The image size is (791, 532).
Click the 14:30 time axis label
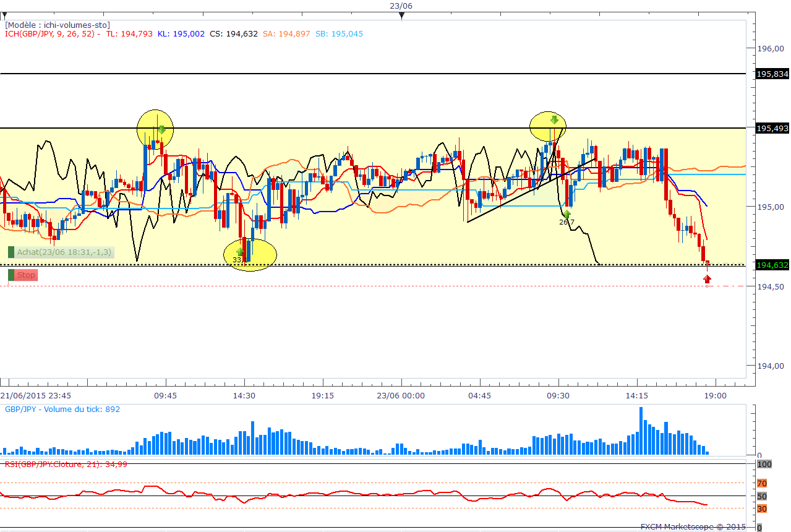point(244,395)
